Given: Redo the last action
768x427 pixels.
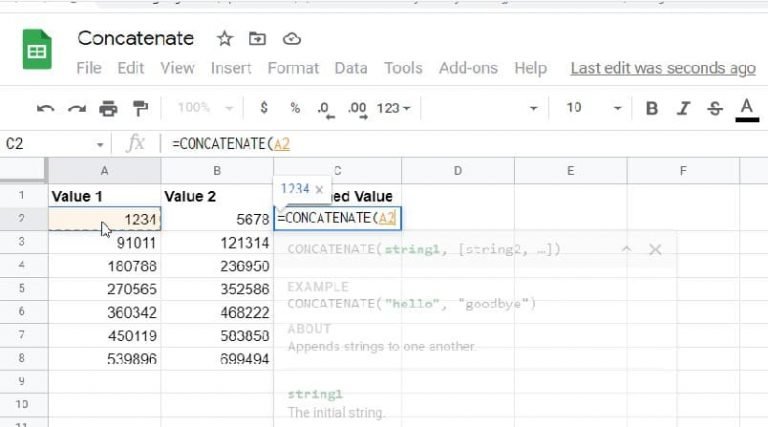Looking at the screenshot, I should point(77,108).
